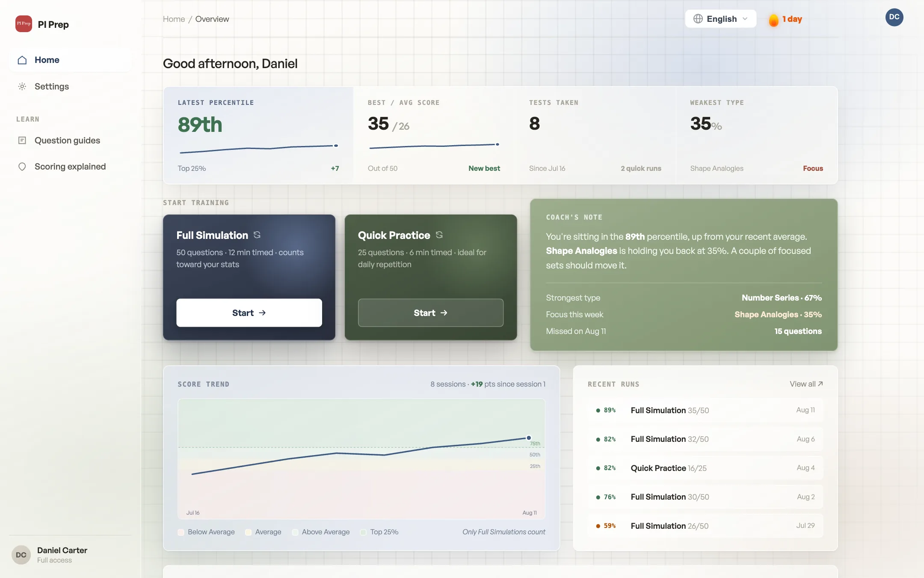Open the Aug 2 Full Simulation 30/50 run
The height and width of the screenshot is (578, 924).
click(x=705, y=497)
